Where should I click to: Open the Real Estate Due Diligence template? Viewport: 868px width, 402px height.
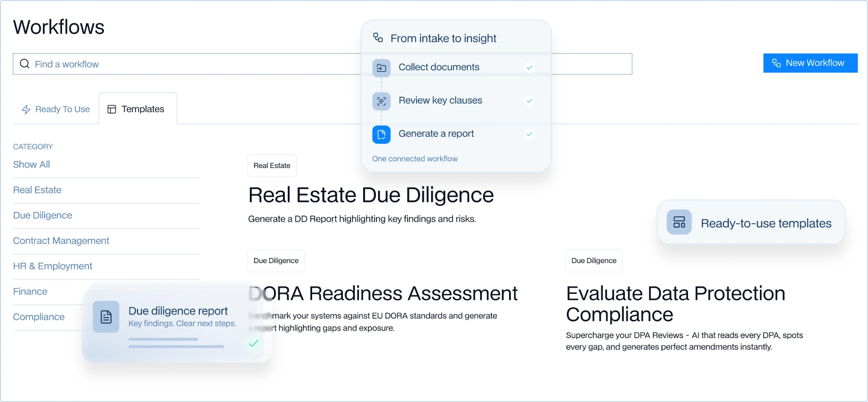point(371,195)
